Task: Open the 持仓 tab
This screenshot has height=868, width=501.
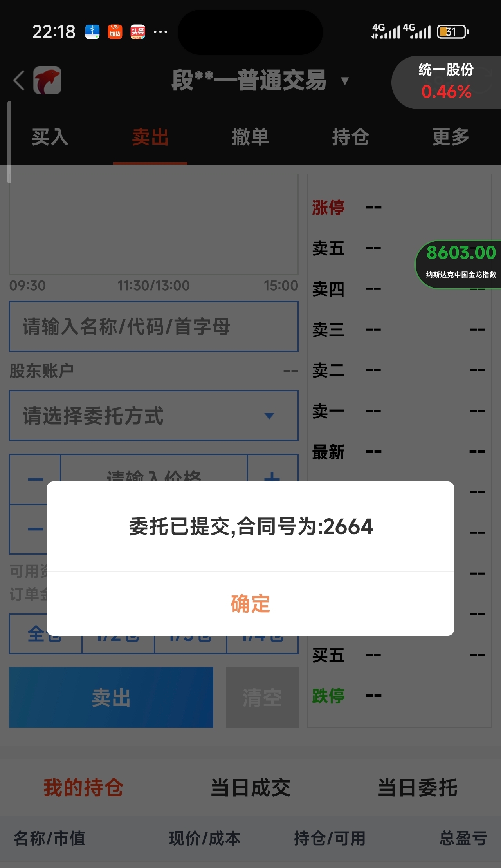Action: [351, 137]
